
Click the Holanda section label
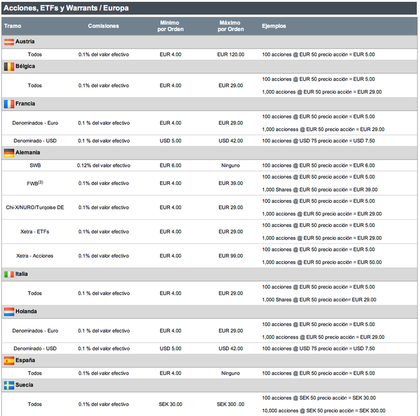pos(26,311)
